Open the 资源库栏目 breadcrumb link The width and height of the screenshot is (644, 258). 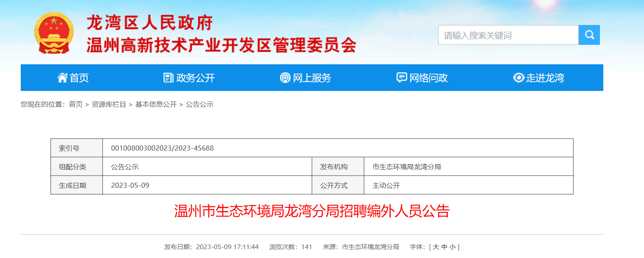109,104
